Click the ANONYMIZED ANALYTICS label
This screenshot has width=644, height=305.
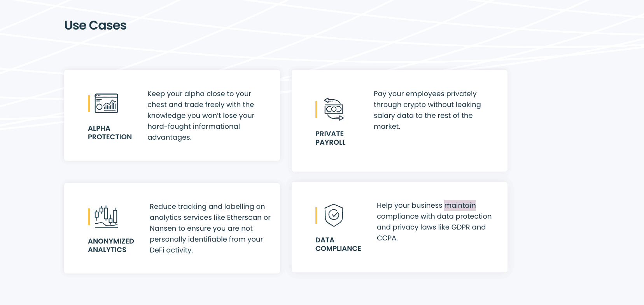click(x=111, y=245)
